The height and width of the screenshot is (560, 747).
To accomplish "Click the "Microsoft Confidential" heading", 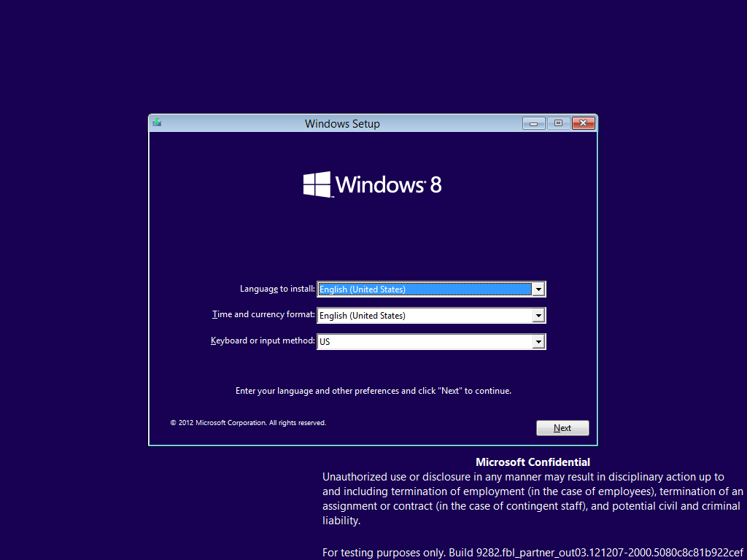I will [x=533, y=462].
